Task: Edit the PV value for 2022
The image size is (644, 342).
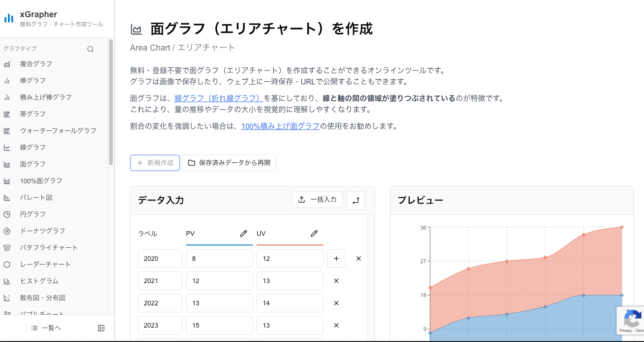Action: pyautogui.click(x=219, y=303)
